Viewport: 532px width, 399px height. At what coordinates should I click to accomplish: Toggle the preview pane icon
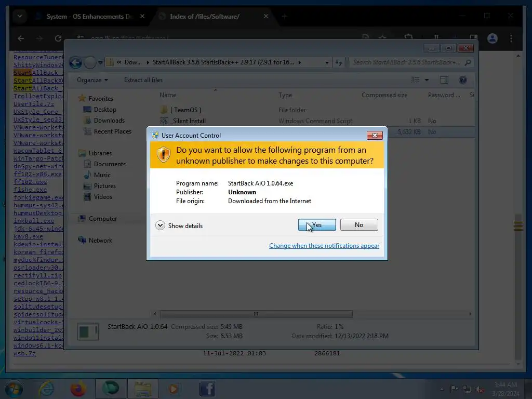[444, 80]
